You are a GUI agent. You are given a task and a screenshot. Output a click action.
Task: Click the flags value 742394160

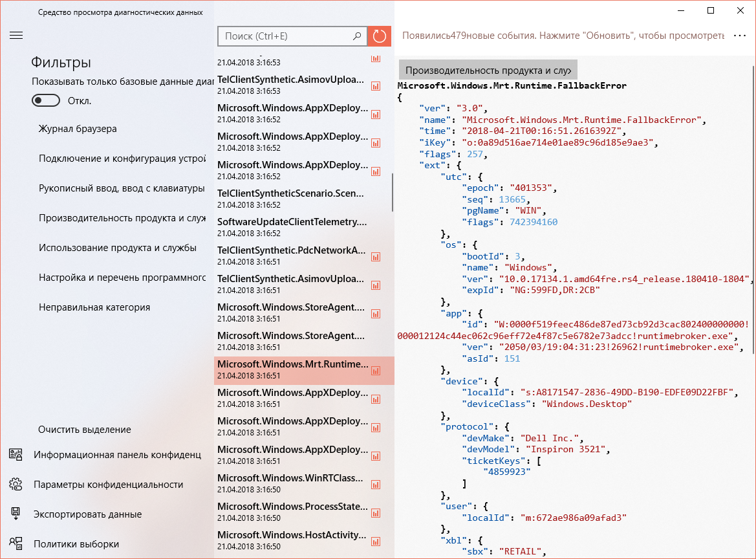(534, 222)
